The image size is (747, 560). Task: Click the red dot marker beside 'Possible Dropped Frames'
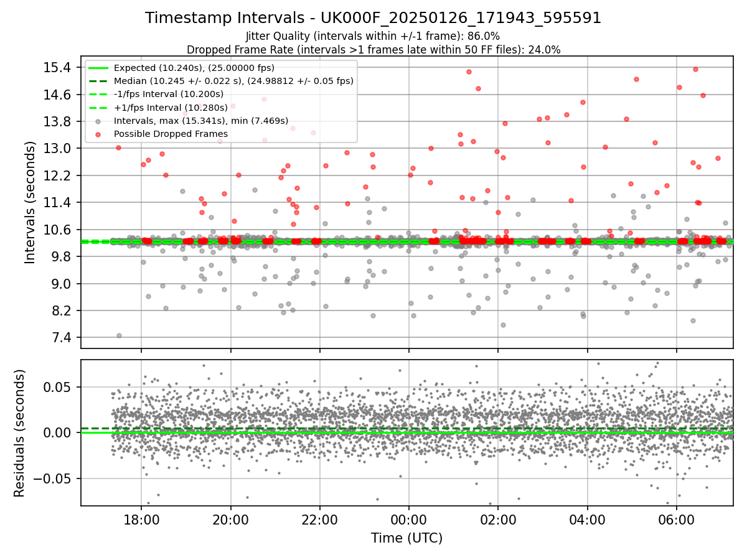[98, 134]
